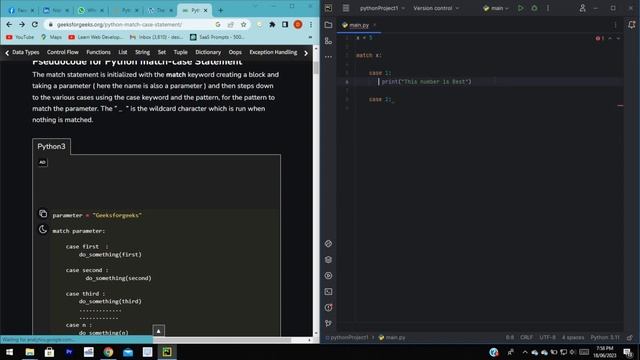Select CRLF line separator widget
Image resolution: width=640 pixels, height=360 pixels.
527,338
